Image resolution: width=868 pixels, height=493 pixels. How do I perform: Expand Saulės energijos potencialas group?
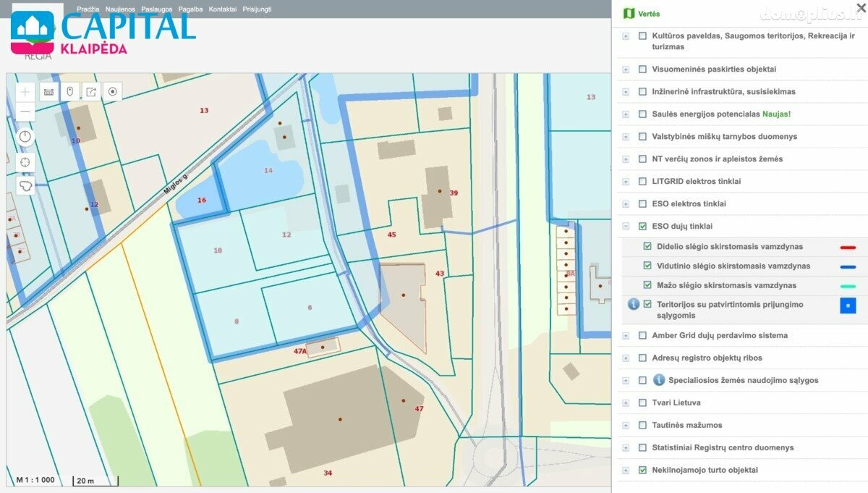tap(626, 114)
